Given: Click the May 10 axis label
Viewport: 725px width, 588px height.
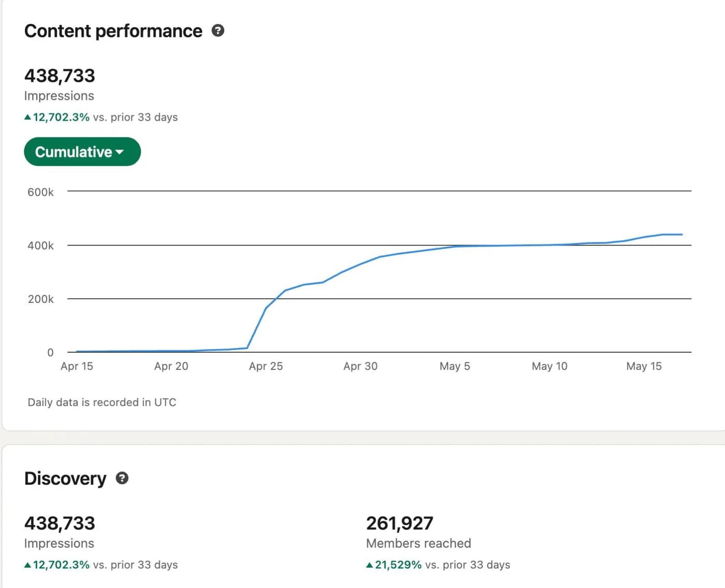Looking at the screenshot, I should pyautogui.click(x=549, y=366).
